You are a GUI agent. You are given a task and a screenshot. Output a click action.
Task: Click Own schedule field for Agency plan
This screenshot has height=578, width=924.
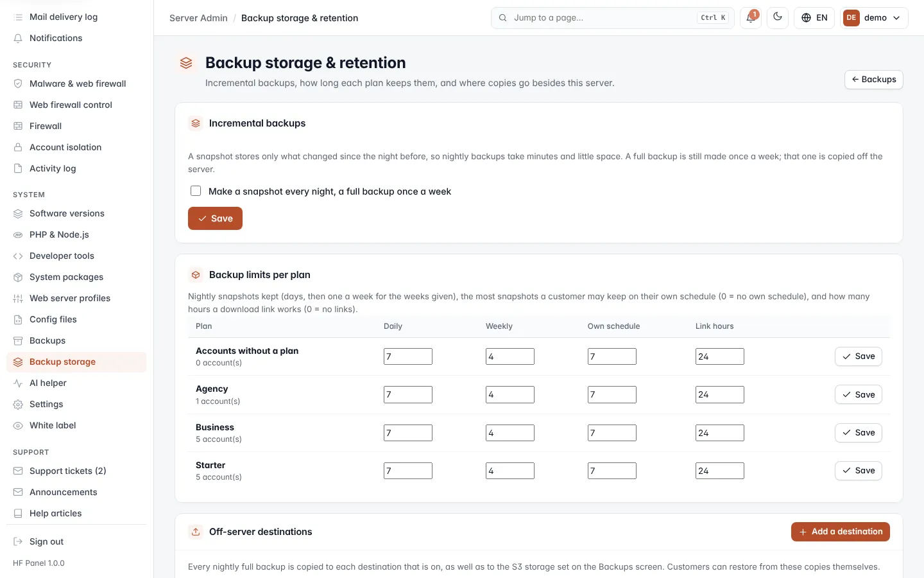click(x=612, y=394)
